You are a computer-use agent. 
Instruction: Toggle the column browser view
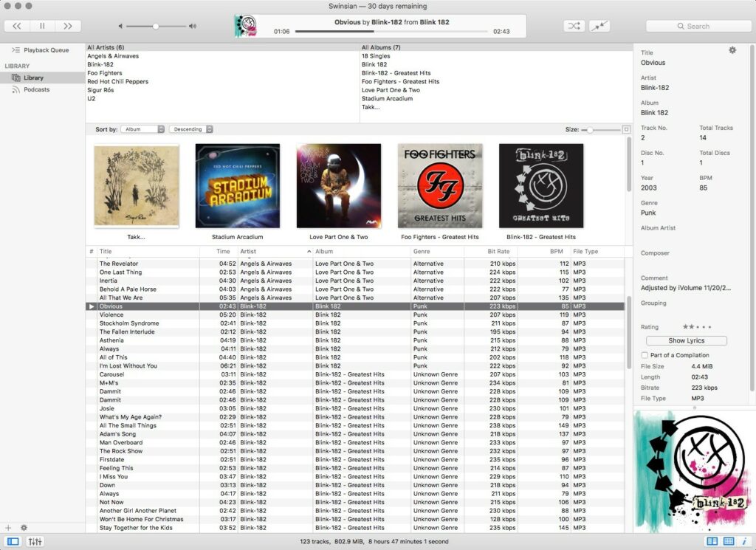(x=712, y=542)
